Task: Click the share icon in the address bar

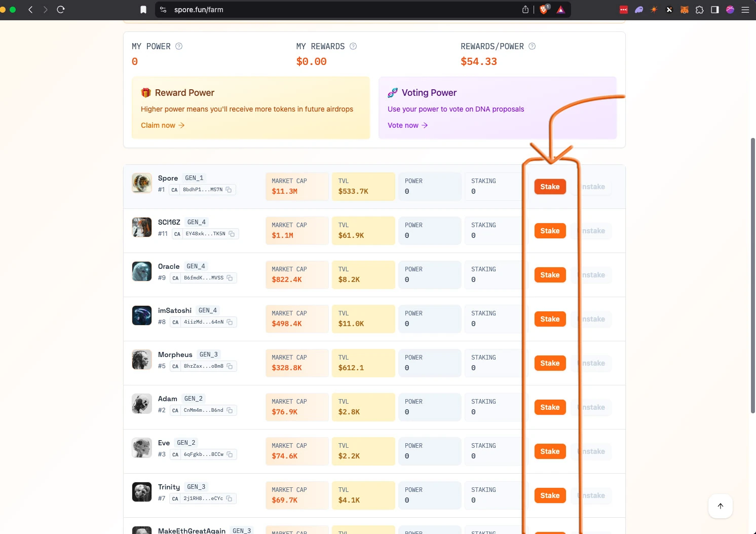Action: [525, 10]
